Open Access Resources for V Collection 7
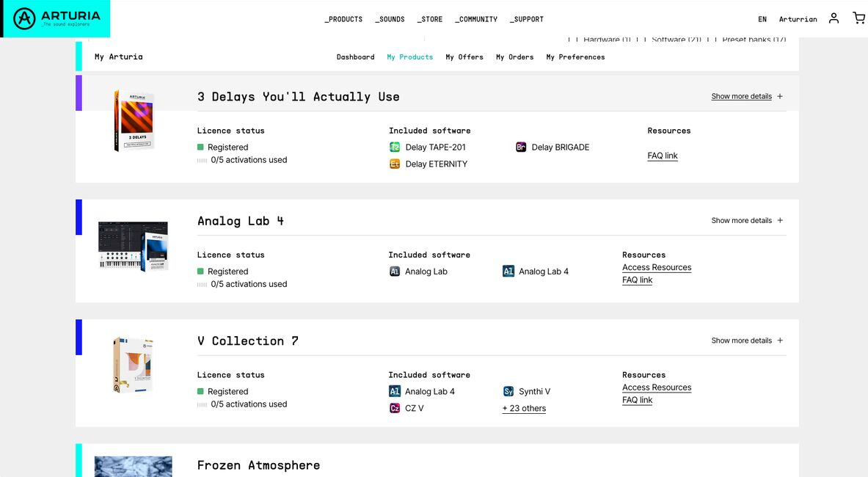 (657, 387)
